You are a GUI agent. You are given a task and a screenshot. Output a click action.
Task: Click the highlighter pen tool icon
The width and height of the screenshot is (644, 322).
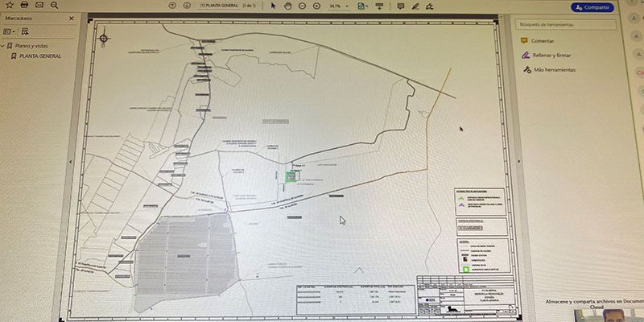click(416, 6)
